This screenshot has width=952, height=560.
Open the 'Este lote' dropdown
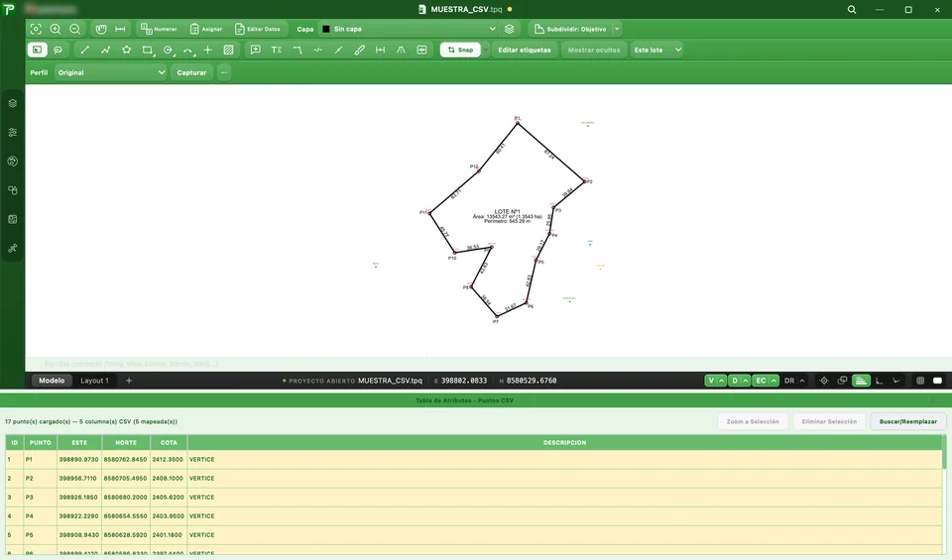click(x=656, y=50)
